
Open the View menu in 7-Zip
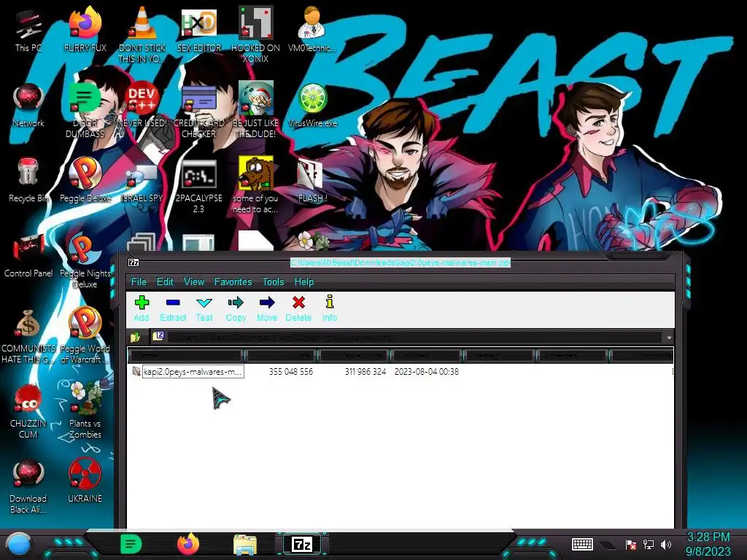pos(194,282)
